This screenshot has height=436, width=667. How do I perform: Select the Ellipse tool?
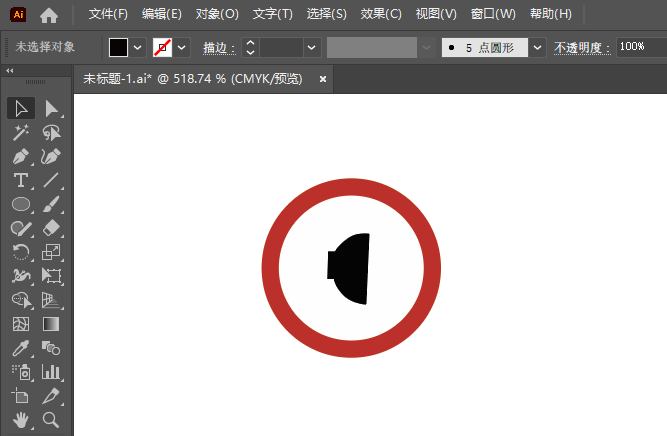click(x=21, y=204)
